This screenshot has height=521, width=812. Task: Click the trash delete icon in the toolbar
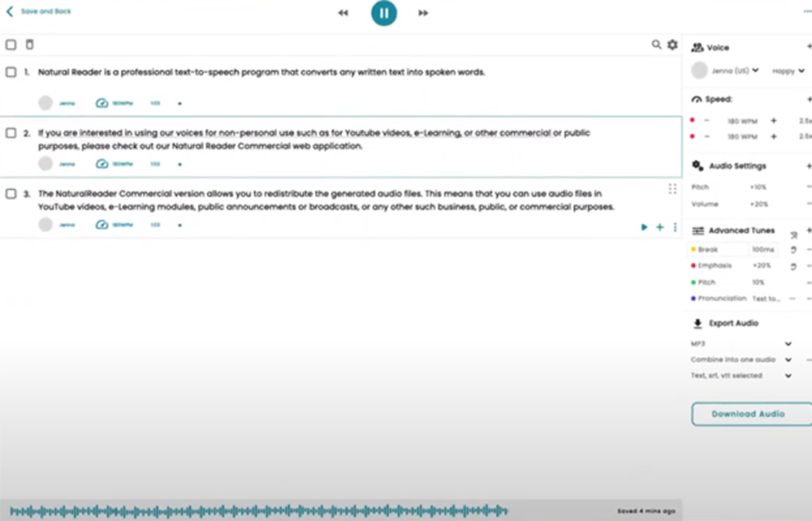(29, 45)
